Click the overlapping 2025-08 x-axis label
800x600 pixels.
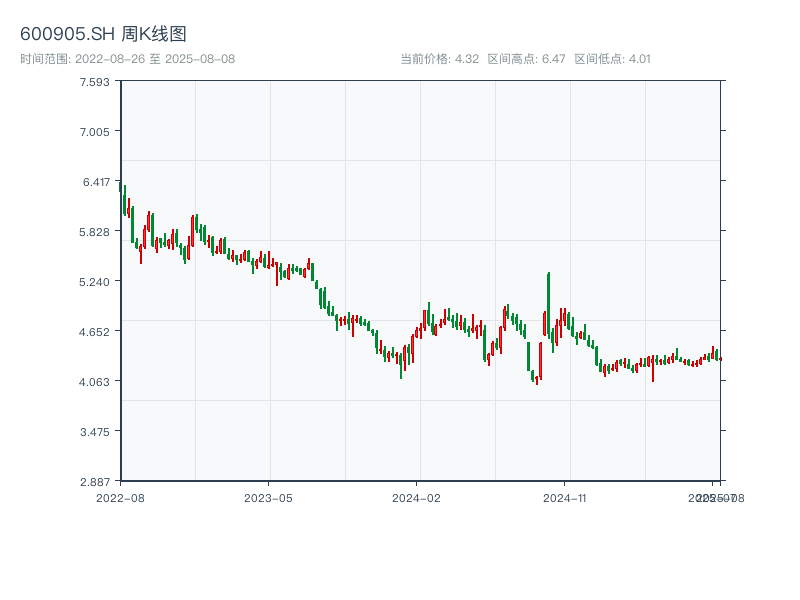pyautogui.click(x=724, y=497)
